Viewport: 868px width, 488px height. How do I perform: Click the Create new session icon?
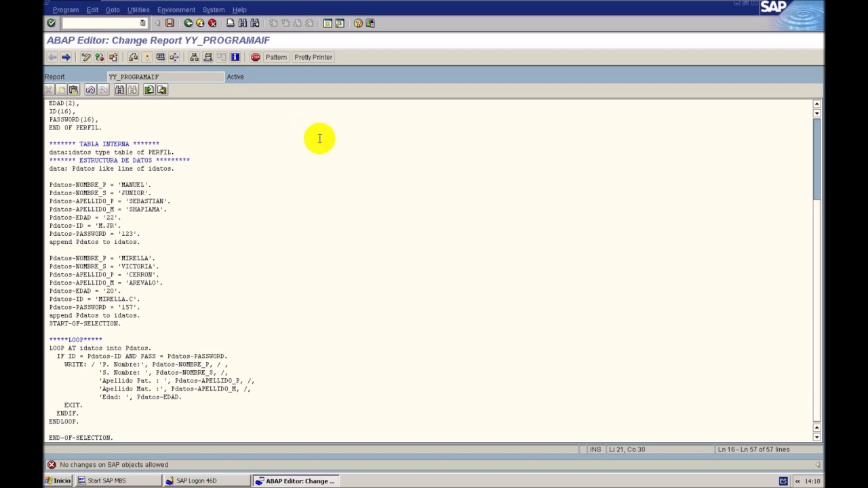(328, 23)
